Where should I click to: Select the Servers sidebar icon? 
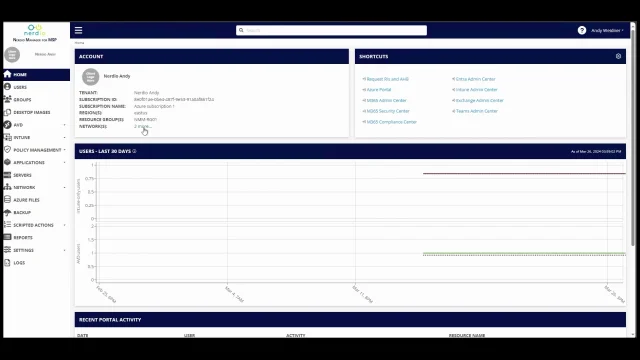tap(7, 175)
